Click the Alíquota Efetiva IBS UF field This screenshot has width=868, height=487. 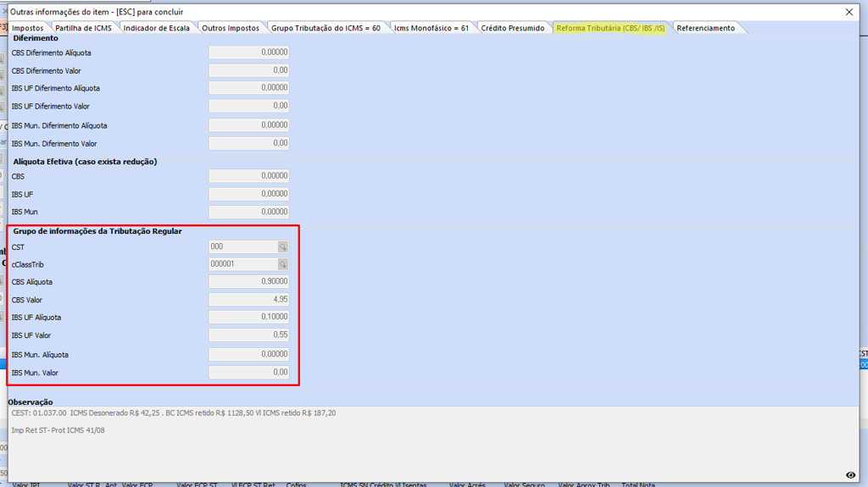pos(248,194)
